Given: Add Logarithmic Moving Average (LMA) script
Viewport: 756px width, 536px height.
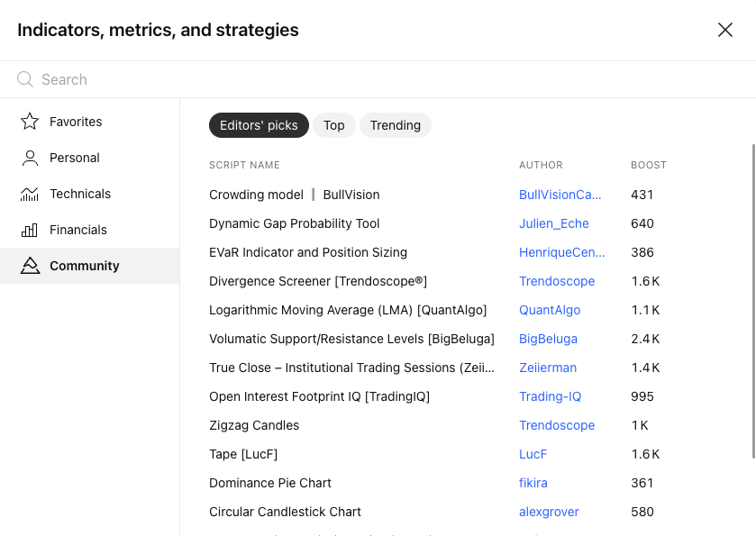Looking at the screenshot, I should (348, 310).
